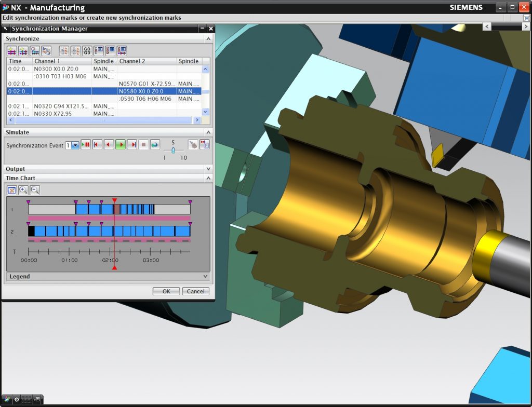532x407 pixels.
Task: Expand the Output section
Action: coord(208,169)
